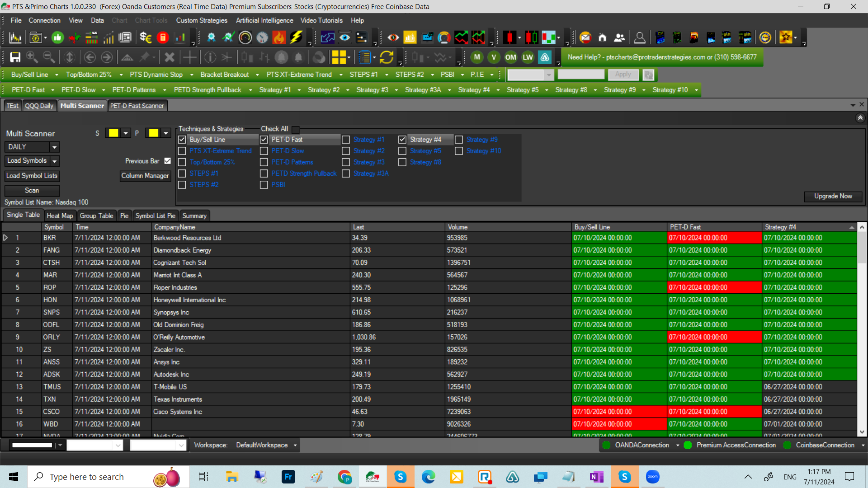Viewport: 868px width, 488px height.
Task: Click the black speedometer gauge icon
Action: pos(245,38)
